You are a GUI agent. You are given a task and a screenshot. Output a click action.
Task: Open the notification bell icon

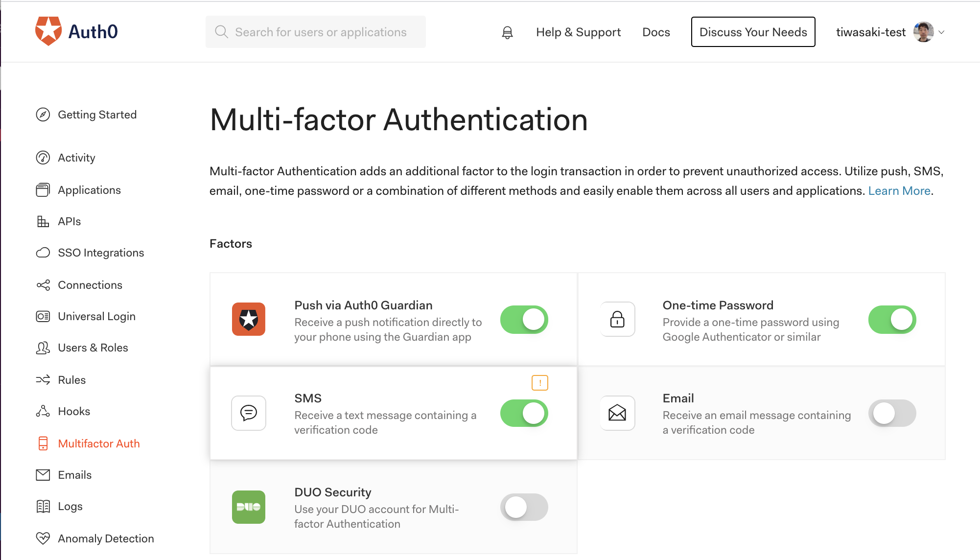[x=507, y=32]
